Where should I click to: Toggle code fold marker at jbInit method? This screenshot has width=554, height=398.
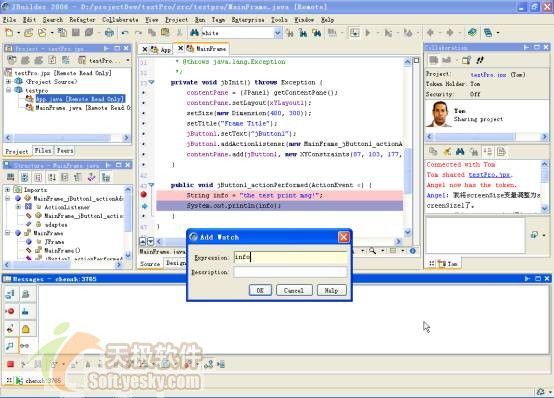click(x=151, y=82)
